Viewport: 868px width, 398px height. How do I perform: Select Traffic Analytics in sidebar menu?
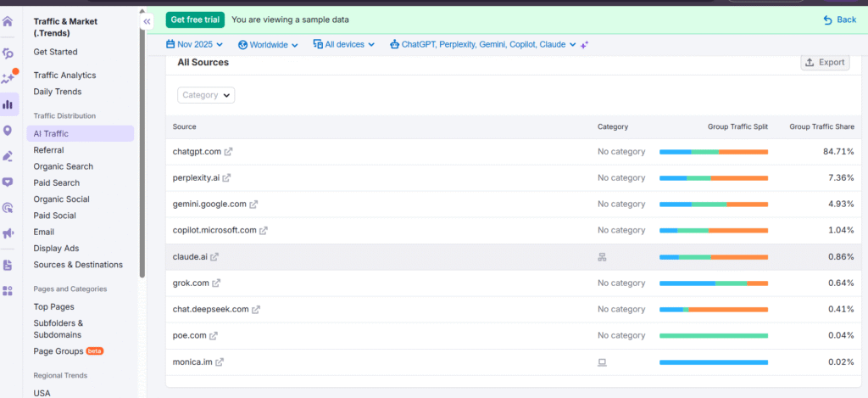pyautogui.click(x=64, y=76)
